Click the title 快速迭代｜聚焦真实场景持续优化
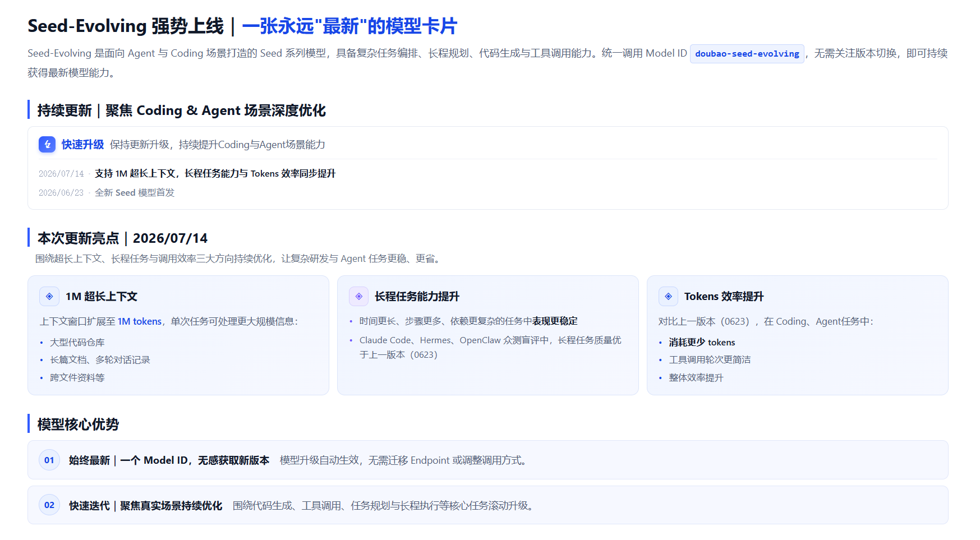Screen dimensions: 980x540 point(146,506)
